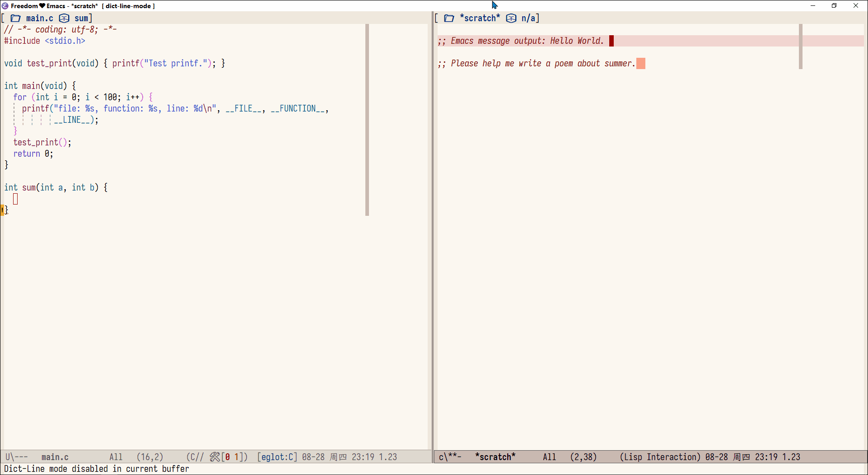Click flymake error count [0 1]

click(x=232, y=457)
